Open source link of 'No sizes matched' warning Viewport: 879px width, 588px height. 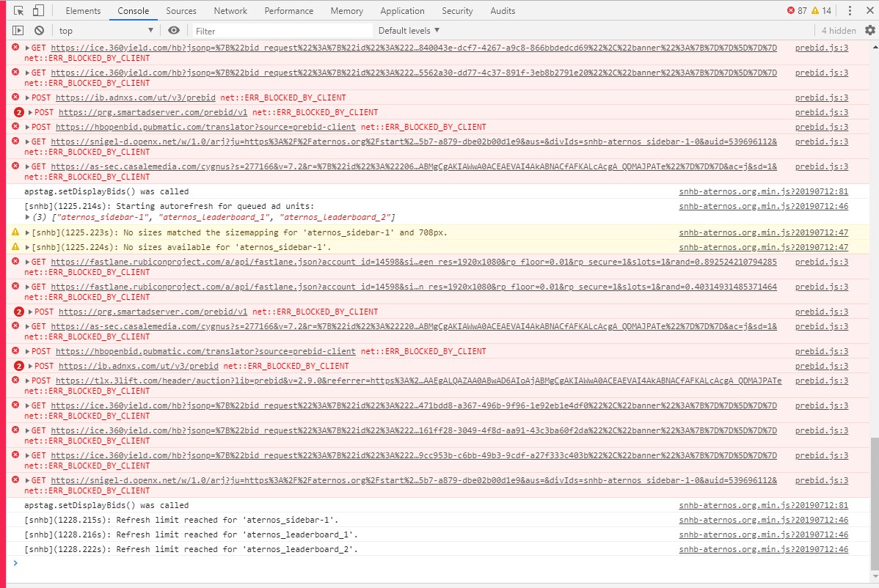[x=764, y=232]
